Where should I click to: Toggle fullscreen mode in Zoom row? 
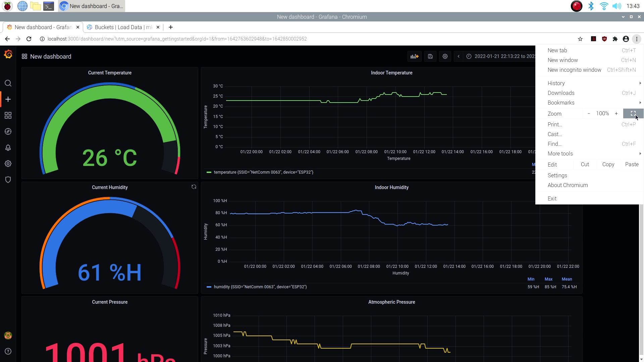(x=633, y=114)
